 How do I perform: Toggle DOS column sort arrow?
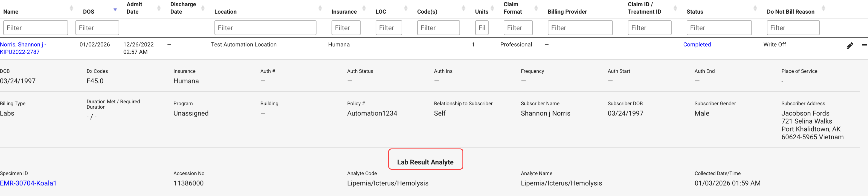[115, 9]
